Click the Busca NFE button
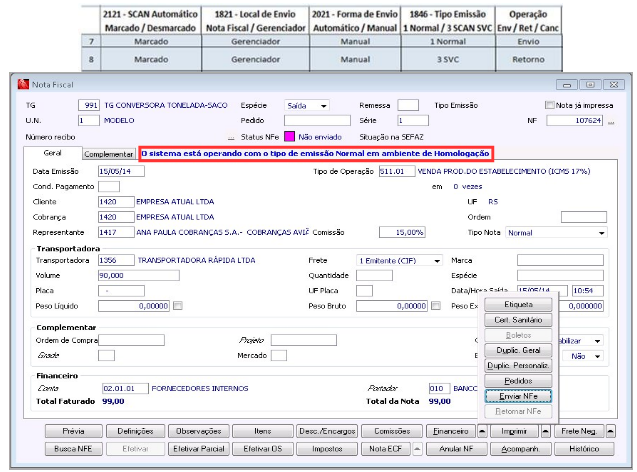This screenshot has width=637, height=472. (74, 449)
